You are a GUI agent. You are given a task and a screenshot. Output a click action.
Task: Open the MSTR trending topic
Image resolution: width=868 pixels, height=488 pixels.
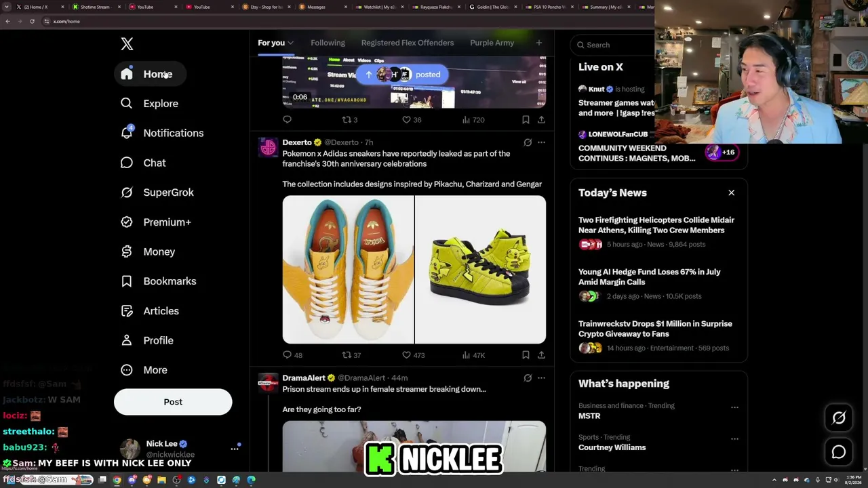(589, 416)
